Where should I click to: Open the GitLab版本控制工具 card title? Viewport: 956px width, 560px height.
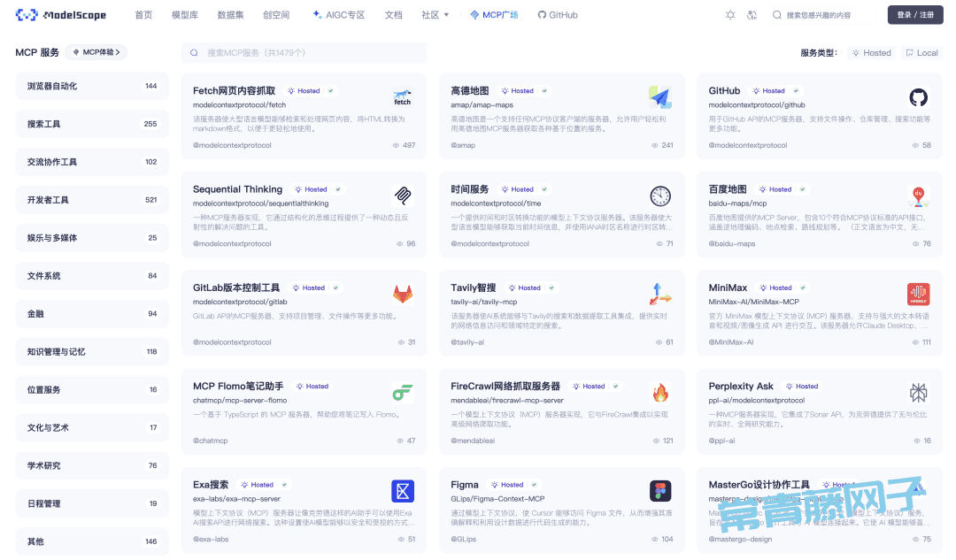pos(236,288)
